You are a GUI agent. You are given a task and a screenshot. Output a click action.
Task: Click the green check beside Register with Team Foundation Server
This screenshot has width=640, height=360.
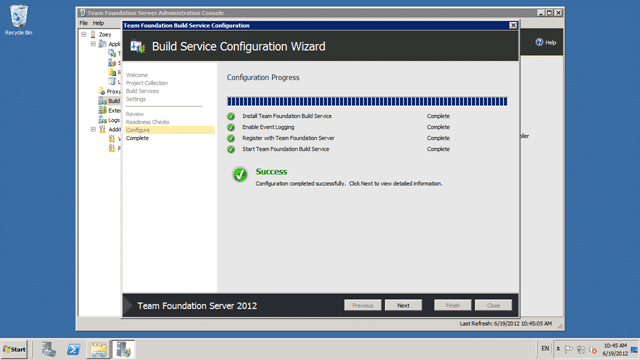231,138
